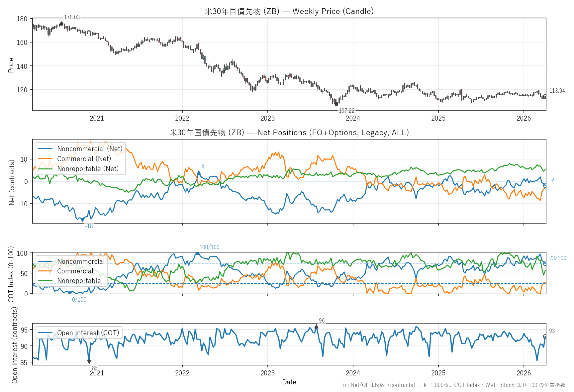Click the Noncommercial net peak triangle labeled 4
The height and width of the screenshot is (392, 574).
(x=199, y=173)
